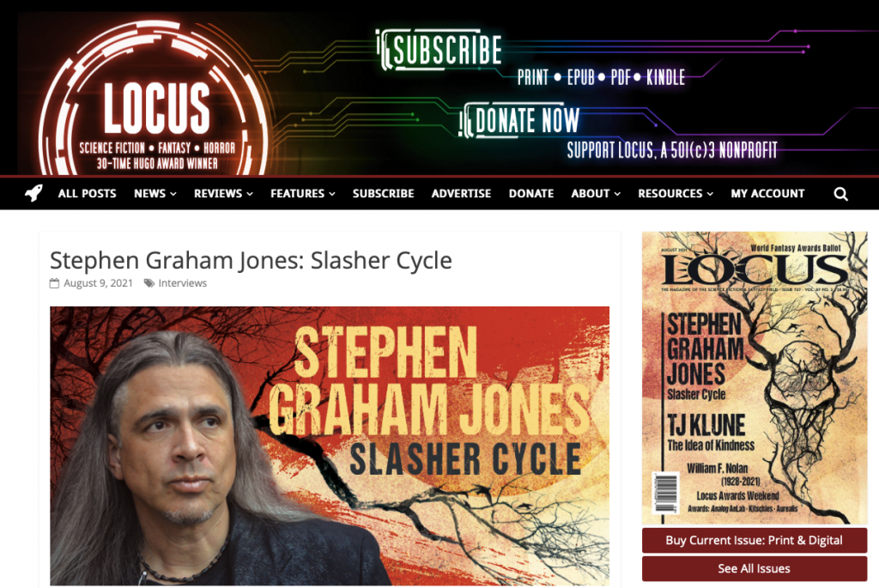Open All Posts in navigation

pyautogui.click(x=87, y=193)
